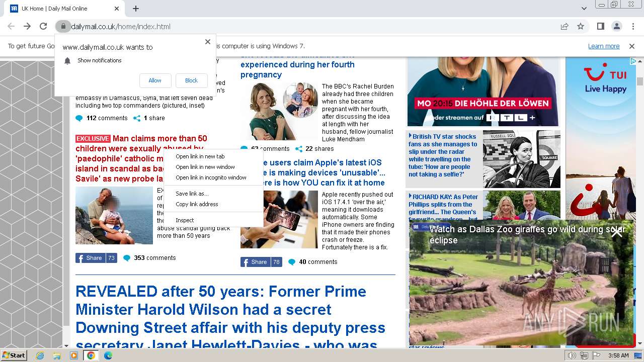Choose Open link in new tab

(x=213, y=156)
